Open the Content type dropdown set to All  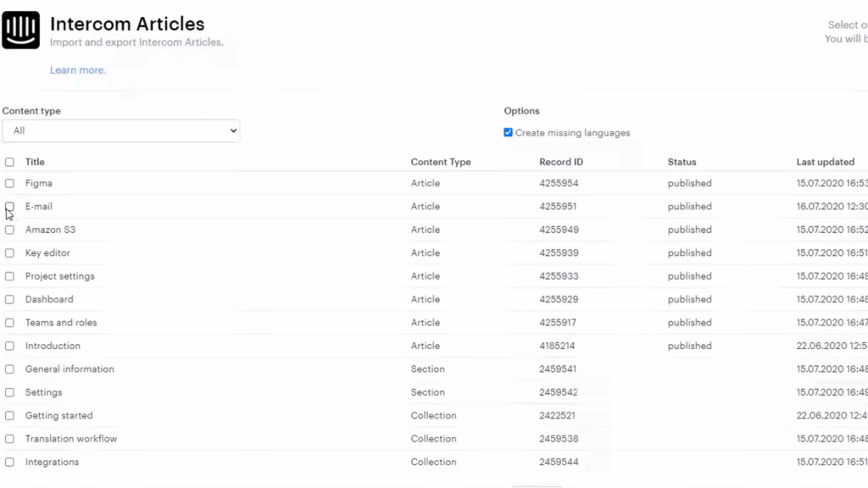120,130
